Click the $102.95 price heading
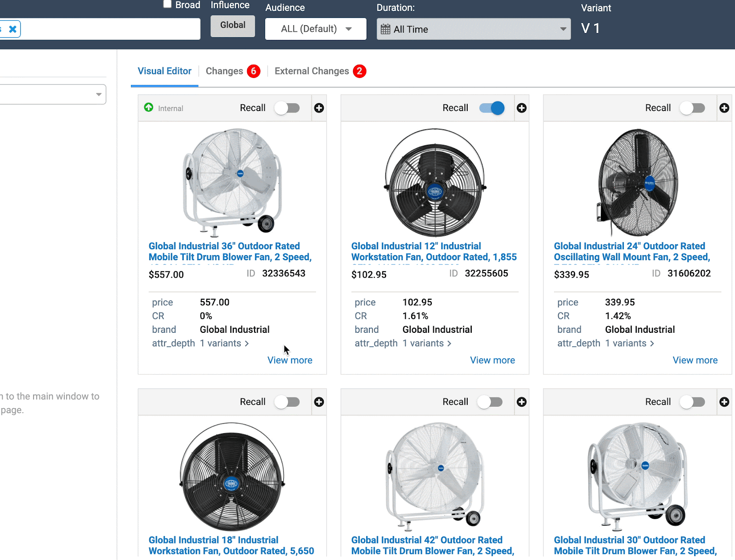 click(x=369, y=275)
